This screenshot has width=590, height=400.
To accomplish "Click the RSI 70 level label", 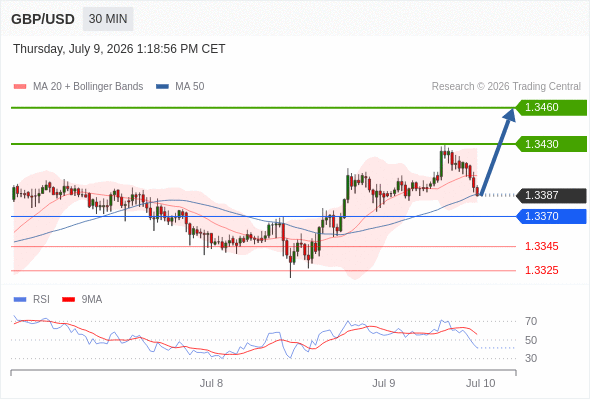I will [x=531, y=321].
